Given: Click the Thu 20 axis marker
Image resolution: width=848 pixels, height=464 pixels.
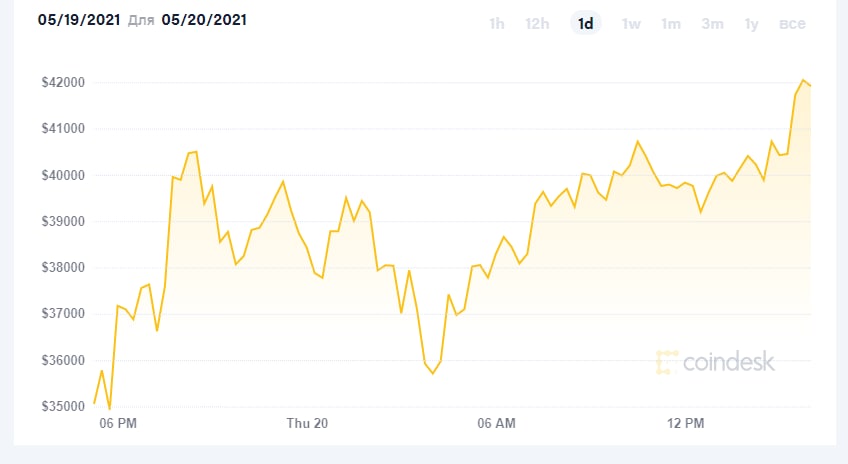Looking at the screenshot, I should pos(307,424).
